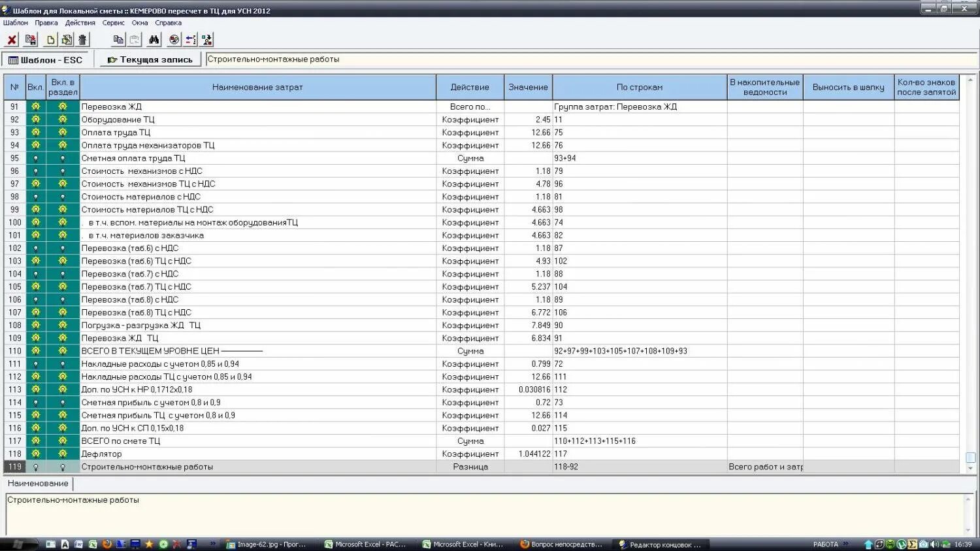This screenshot has height=551, width=980.
Task: Click the yellow star quick launch icon
Action: coord(149,544)
